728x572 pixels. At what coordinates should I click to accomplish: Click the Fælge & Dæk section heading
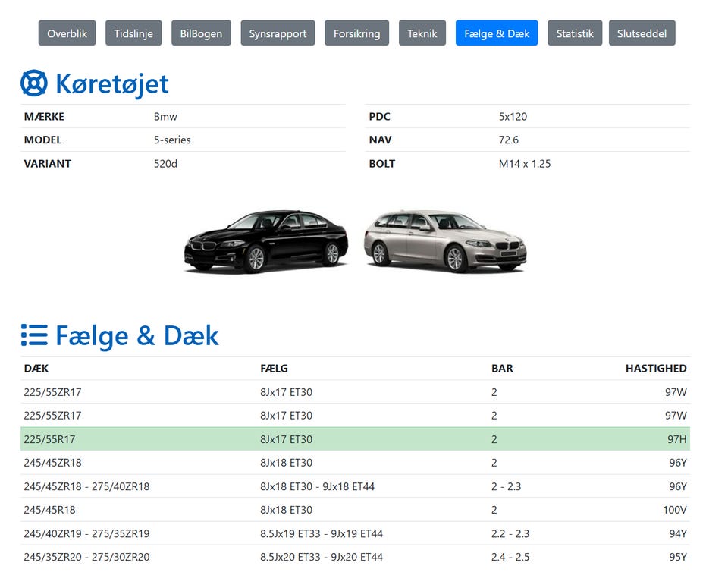coord(137,335)
